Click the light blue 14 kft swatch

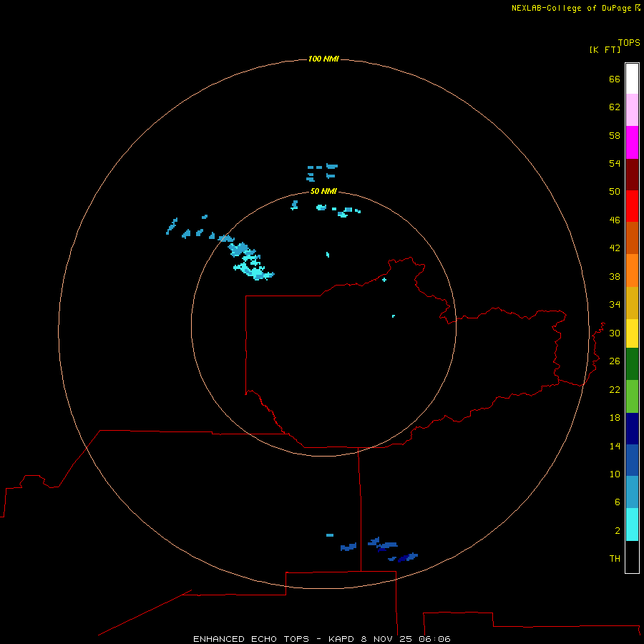pyautogui.click(x=632, y=492)
